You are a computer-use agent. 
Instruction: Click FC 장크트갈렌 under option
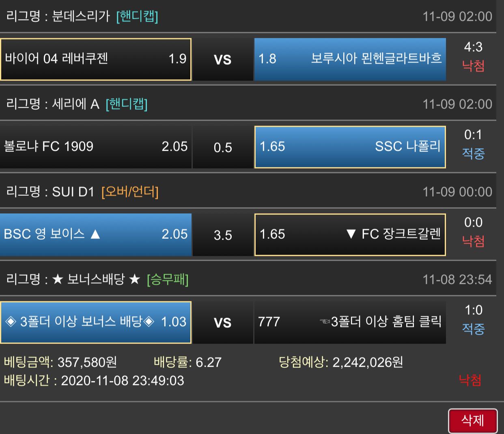(350, 235)
